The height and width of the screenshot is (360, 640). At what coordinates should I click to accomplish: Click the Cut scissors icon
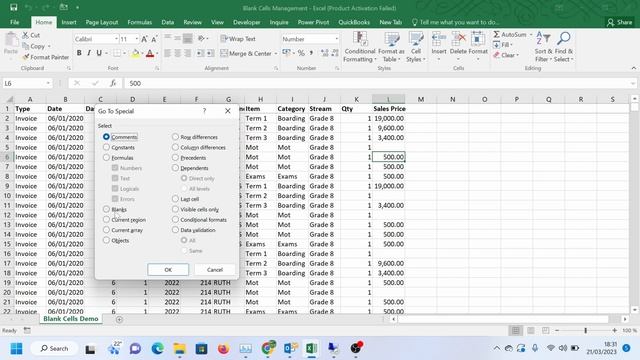pos(26,35)
